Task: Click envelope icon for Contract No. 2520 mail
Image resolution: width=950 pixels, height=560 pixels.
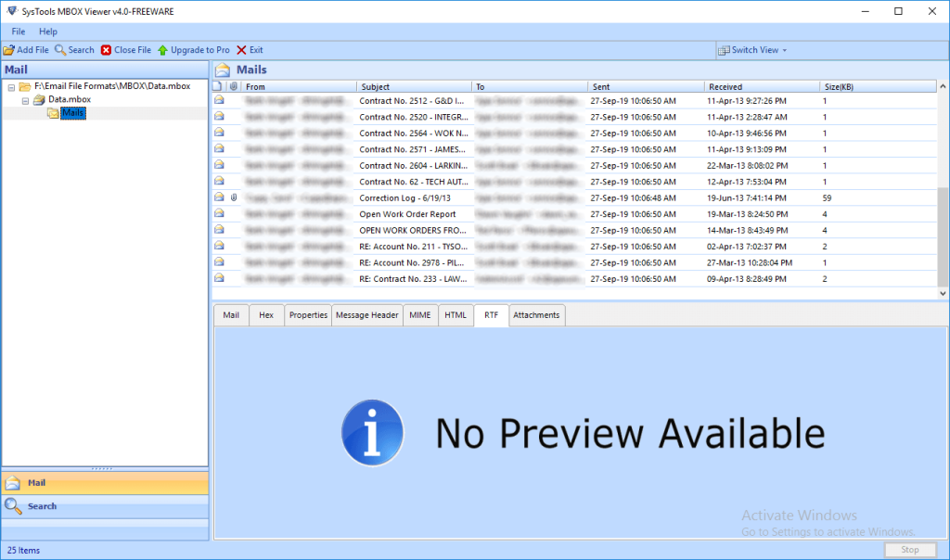Action: (x=219, y=116)
